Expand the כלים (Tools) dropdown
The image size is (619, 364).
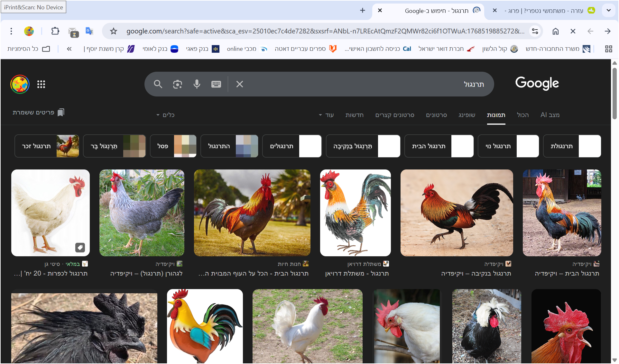pyautogui.click(x=165, y=115)
